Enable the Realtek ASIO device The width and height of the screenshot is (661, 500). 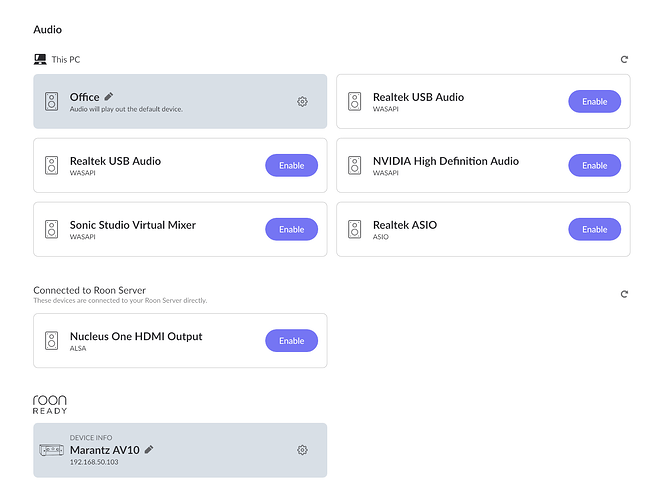pyautogui.click(x=594, y=230)
